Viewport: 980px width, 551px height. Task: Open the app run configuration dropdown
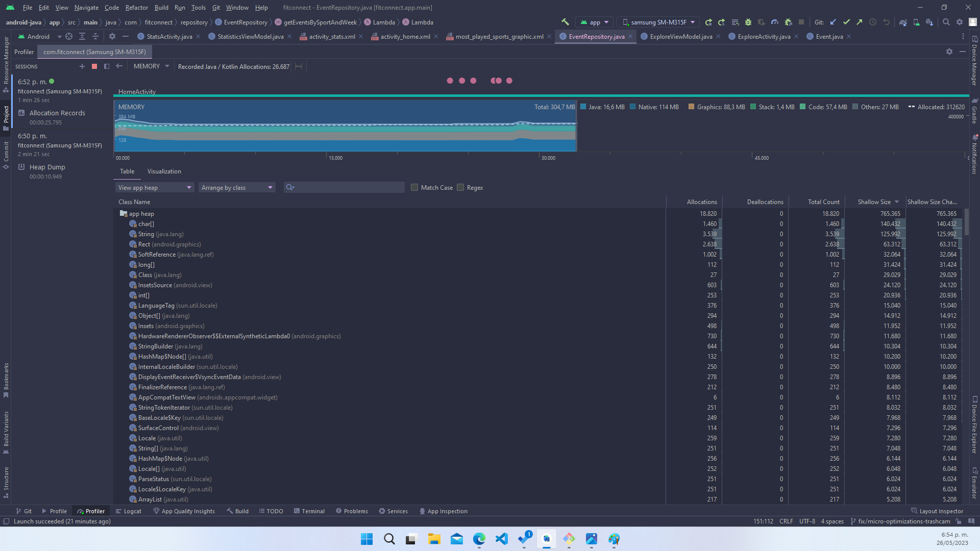pyautogui.click(x=595, y=22)
